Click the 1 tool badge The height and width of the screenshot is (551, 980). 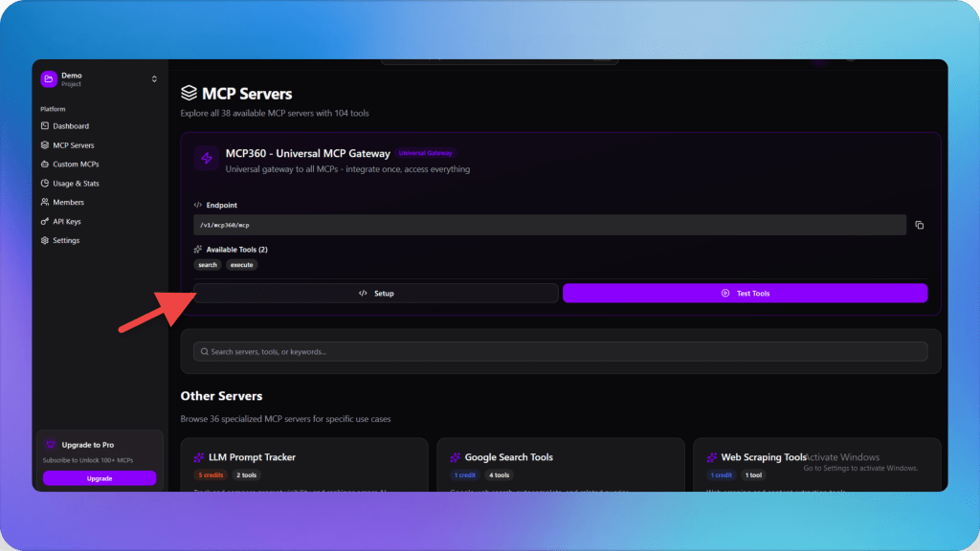753,475
